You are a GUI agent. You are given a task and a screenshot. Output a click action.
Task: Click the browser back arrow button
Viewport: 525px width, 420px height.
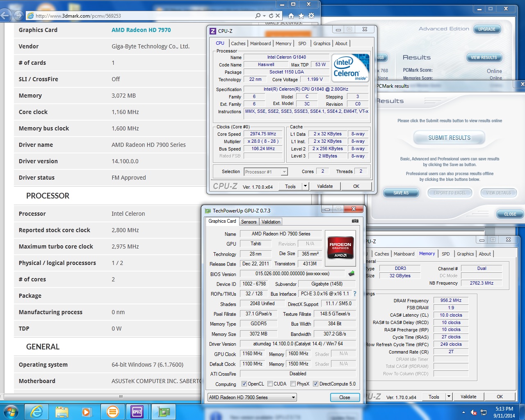click(x=5, y=16)
